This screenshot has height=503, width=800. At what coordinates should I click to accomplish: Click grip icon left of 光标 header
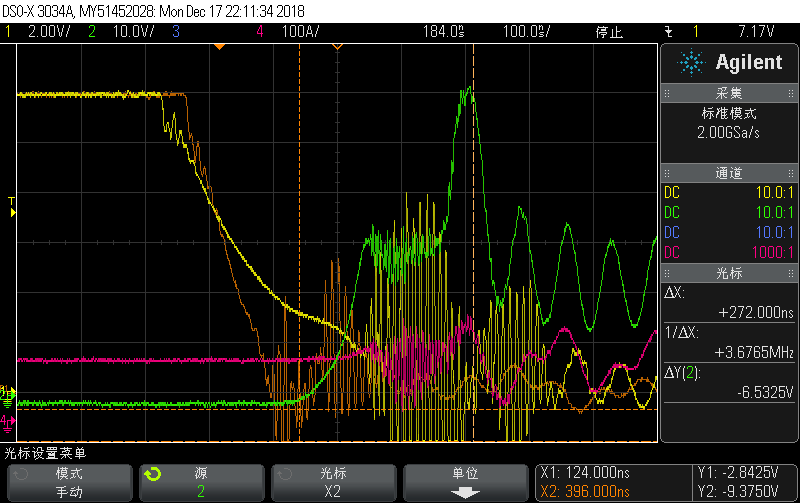point(667,273)
